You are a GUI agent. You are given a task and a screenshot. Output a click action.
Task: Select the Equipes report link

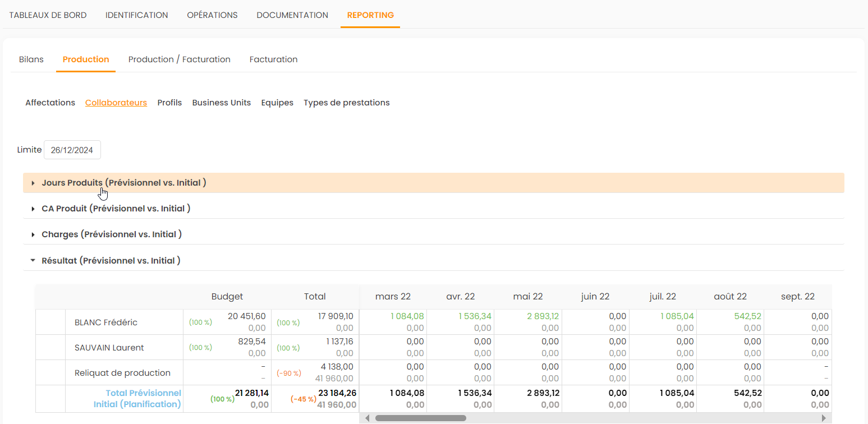click(x=277, y=103)
